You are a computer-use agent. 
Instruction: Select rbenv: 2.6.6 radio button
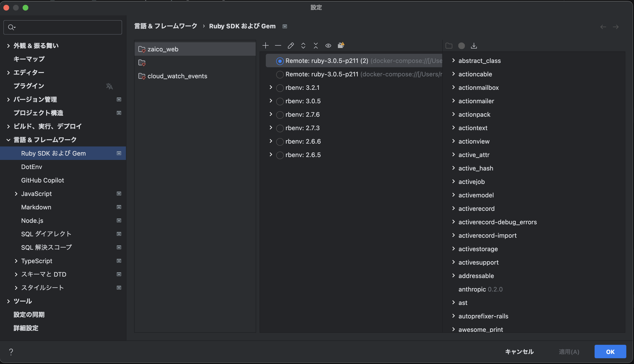[280, 142]
